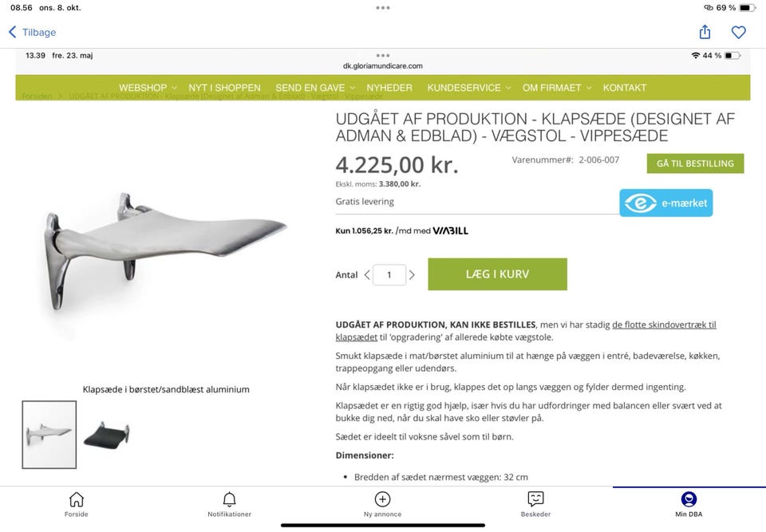The height and width of the screenshot is (532, 766).
Task: Open the Forside home icon
Action: tap(77, 499)
